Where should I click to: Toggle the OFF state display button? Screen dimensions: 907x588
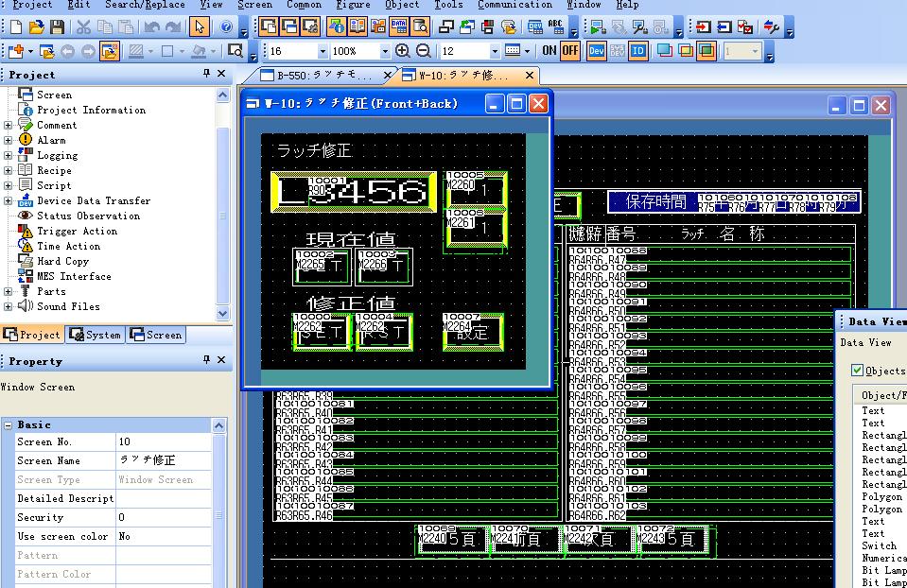coord(570,51)
